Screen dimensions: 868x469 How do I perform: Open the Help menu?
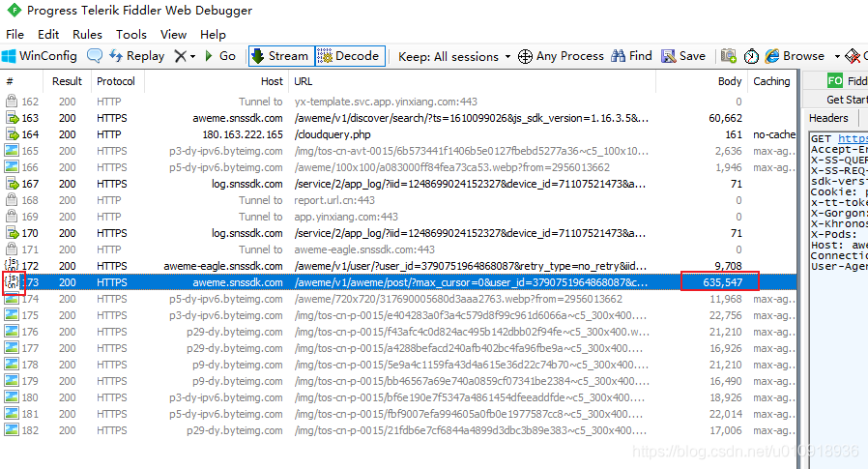[x=213, y=35]
